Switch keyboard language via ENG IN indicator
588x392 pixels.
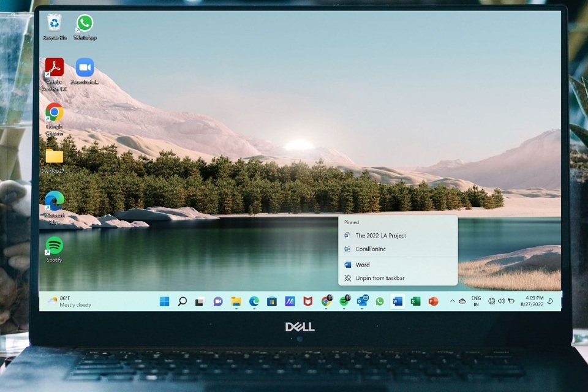pos(475,301)
